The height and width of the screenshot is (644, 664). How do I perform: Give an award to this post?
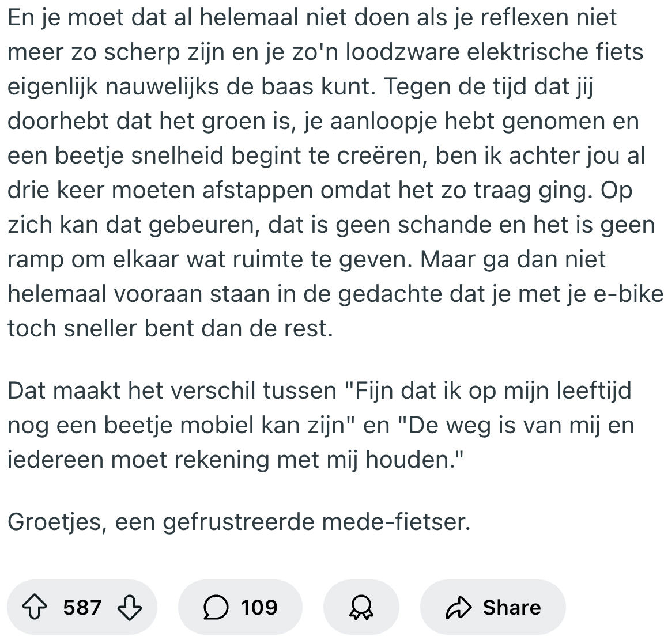(x=361, y=608)
